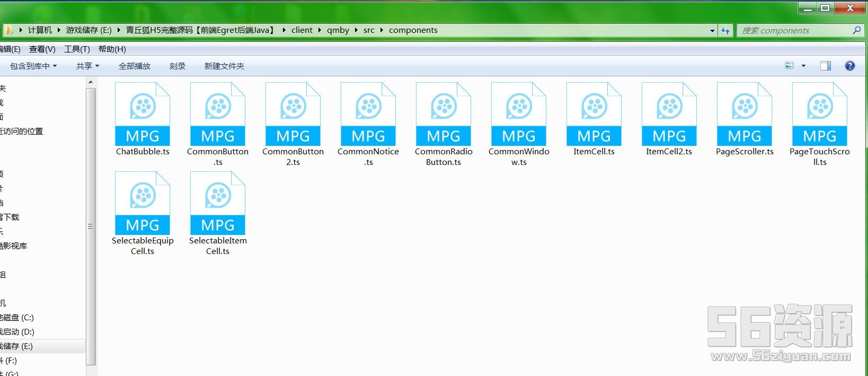Open the 共享 dropdown menu

87,66
